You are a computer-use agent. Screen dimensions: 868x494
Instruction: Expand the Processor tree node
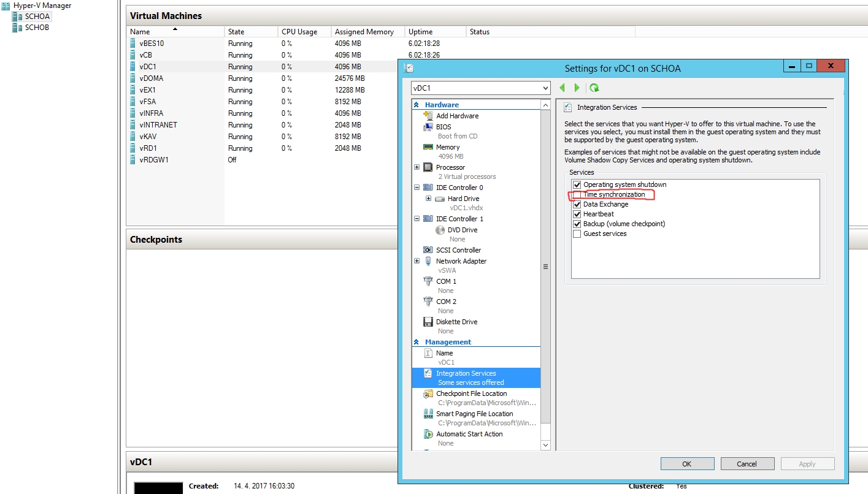point(417,167)
